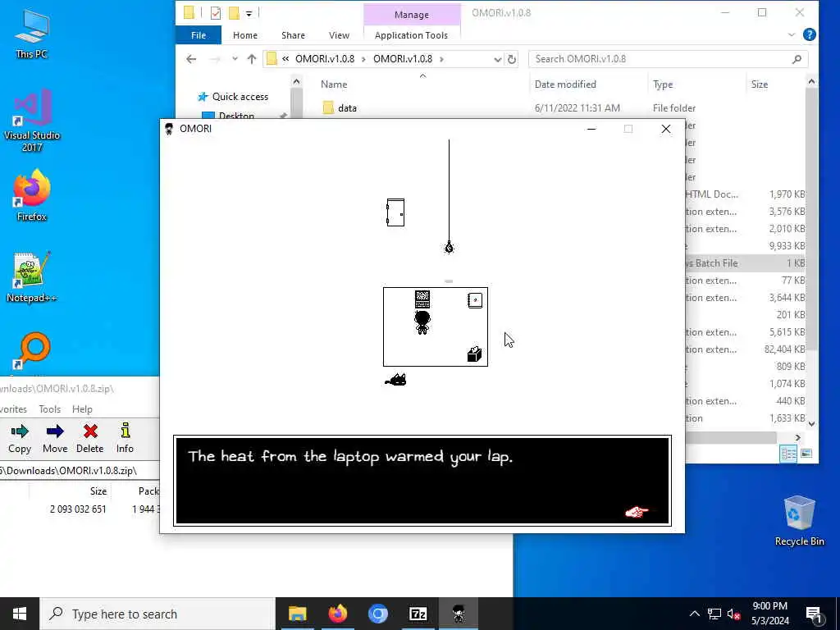Screen dimensions: 840x630
Task: Refresh the Explorer folder view
Action: pos(512,59)
